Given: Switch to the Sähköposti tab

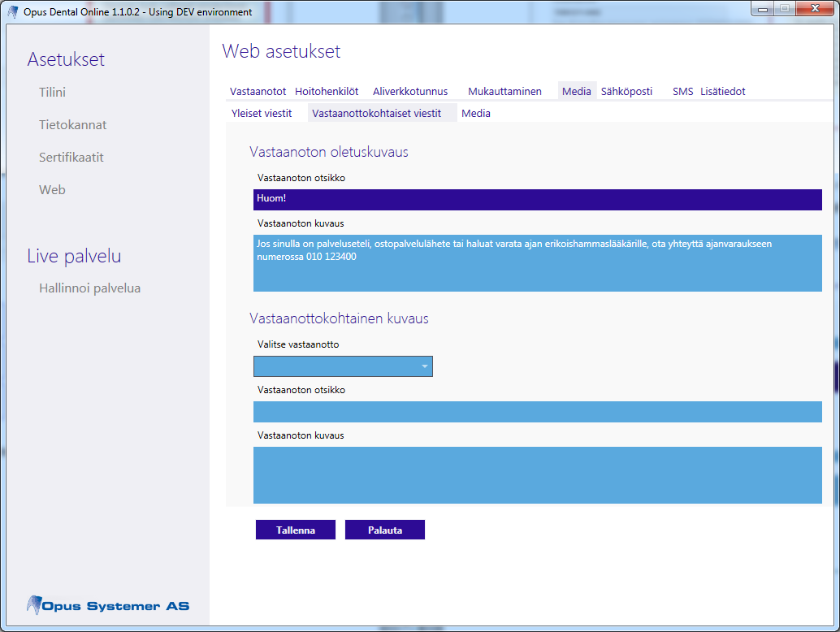Looking at the screenshot, I should click(626, 92).
